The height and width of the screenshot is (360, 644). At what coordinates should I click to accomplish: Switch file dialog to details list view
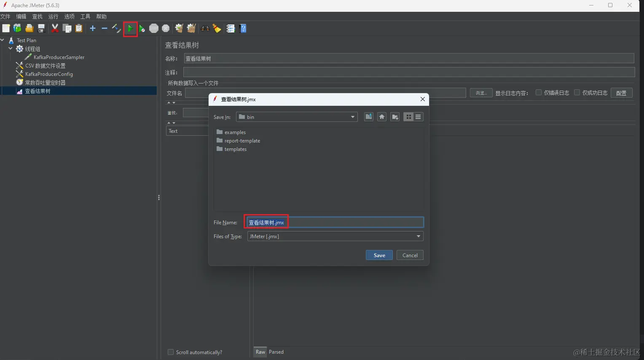click(418, 117)
